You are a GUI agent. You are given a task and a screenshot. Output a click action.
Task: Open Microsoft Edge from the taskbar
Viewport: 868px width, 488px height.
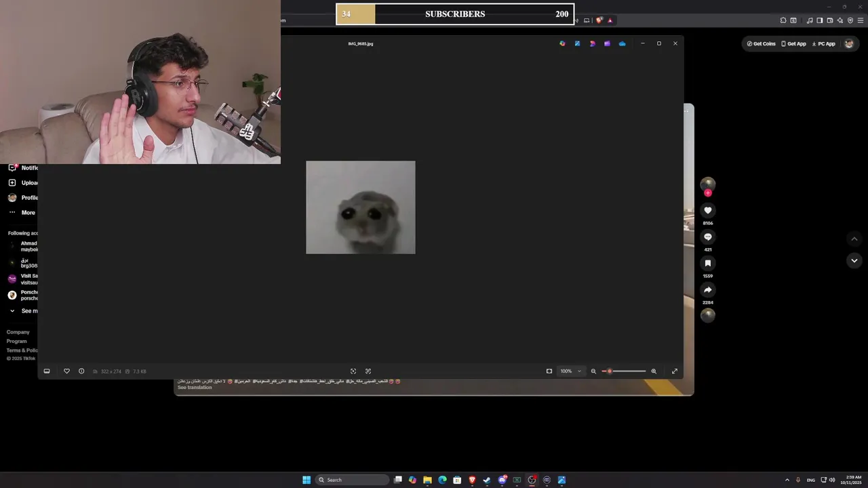pos(442,480)
